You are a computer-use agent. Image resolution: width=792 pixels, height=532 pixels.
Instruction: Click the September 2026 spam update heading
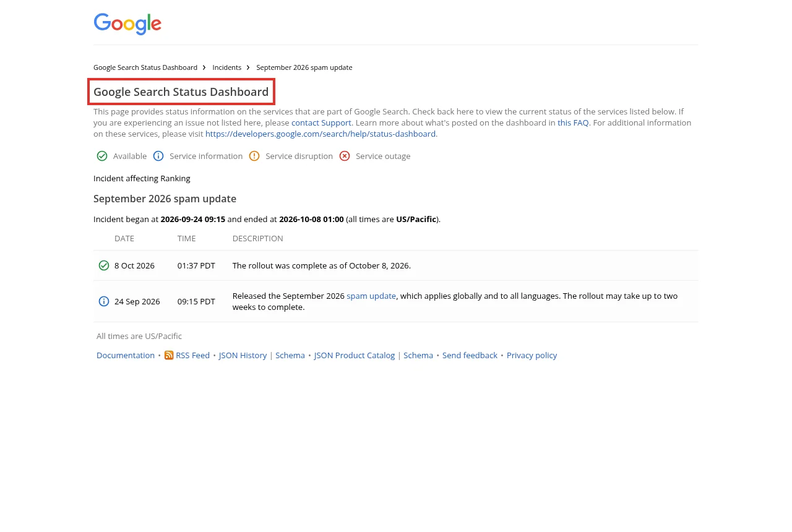pyautogui.click(x=165, y=199)
